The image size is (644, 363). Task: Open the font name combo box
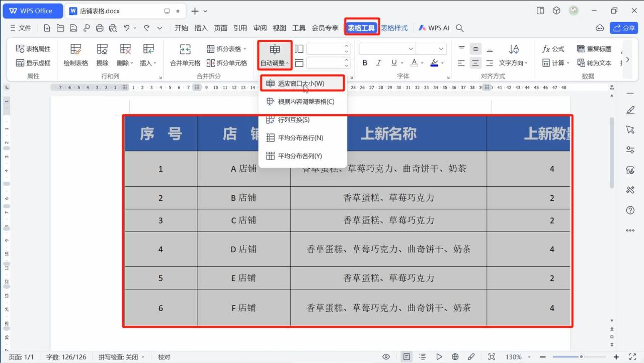(387, 49)
